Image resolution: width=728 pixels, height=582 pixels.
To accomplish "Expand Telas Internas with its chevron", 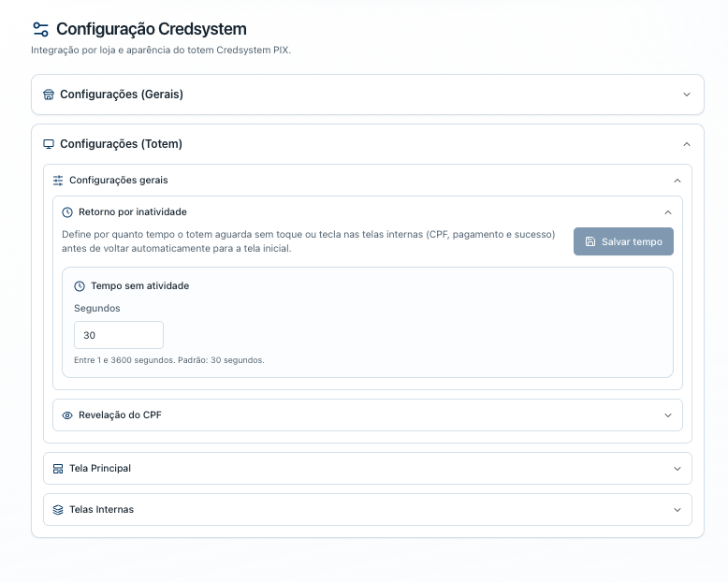I will pos(677,510).
